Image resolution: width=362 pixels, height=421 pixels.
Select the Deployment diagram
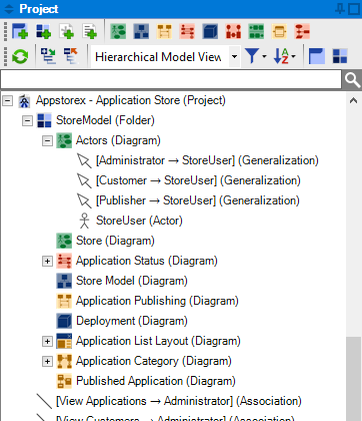pos(132,321)
